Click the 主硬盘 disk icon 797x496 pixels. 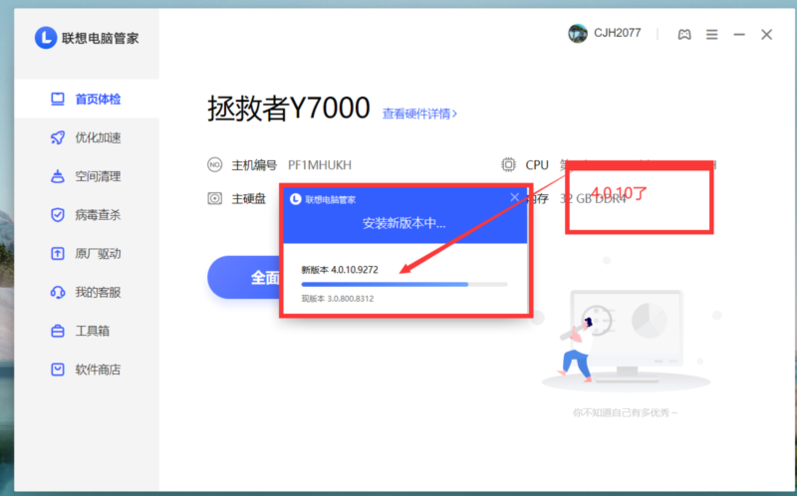(215, 198)
